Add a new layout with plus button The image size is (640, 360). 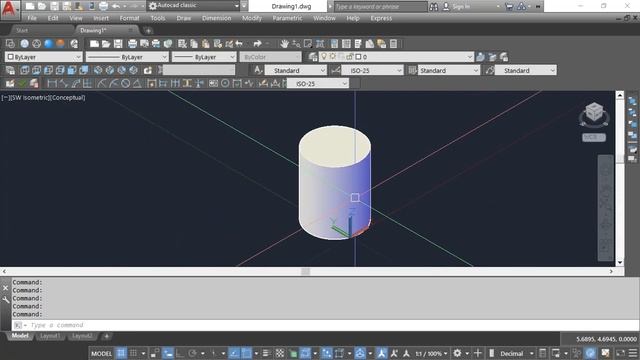[107, 336]
